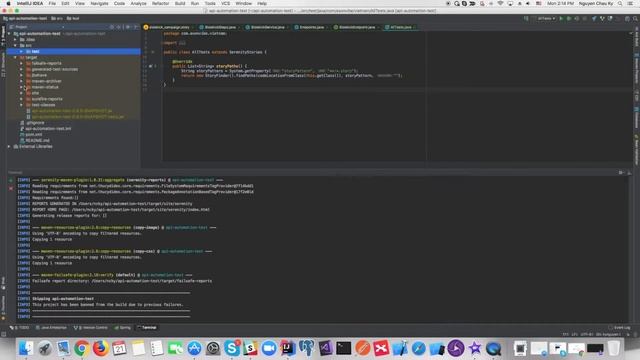640x360 pixels.
Task: Toggle the vertical Structure tool window button
Action: (x=3, y=64)
